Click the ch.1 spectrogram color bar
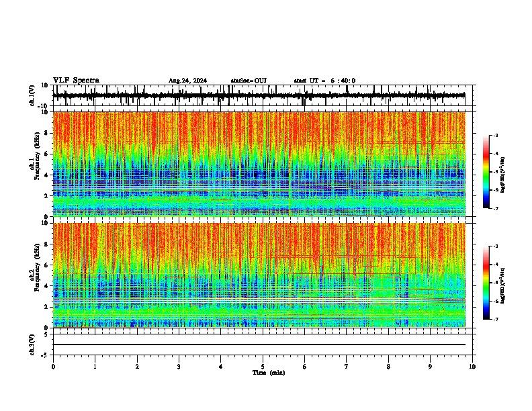 click(x=486, y=172)
